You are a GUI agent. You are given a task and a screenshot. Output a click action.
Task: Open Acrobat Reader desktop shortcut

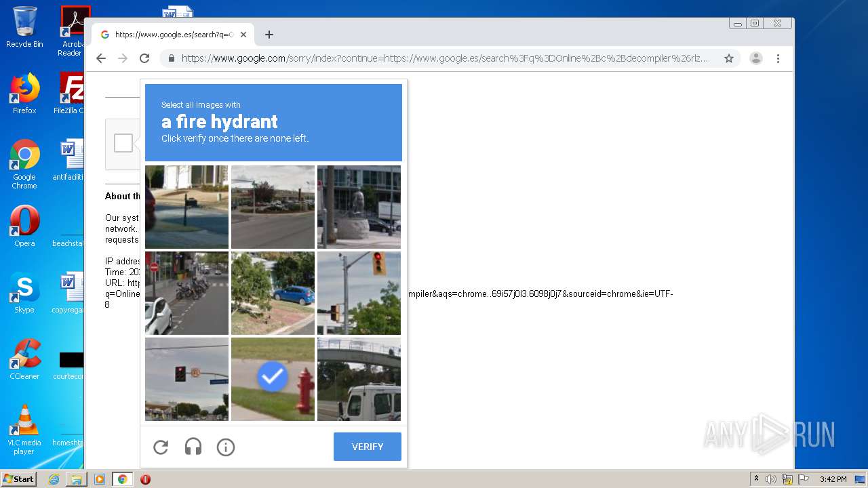click(x=71, y=30)
